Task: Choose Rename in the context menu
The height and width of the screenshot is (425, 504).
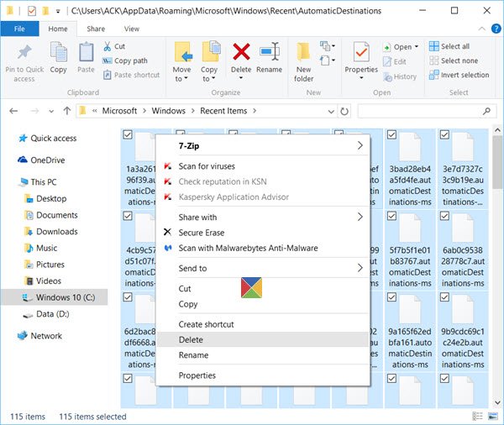Action: pyautogui.click(x=262, y=355)
